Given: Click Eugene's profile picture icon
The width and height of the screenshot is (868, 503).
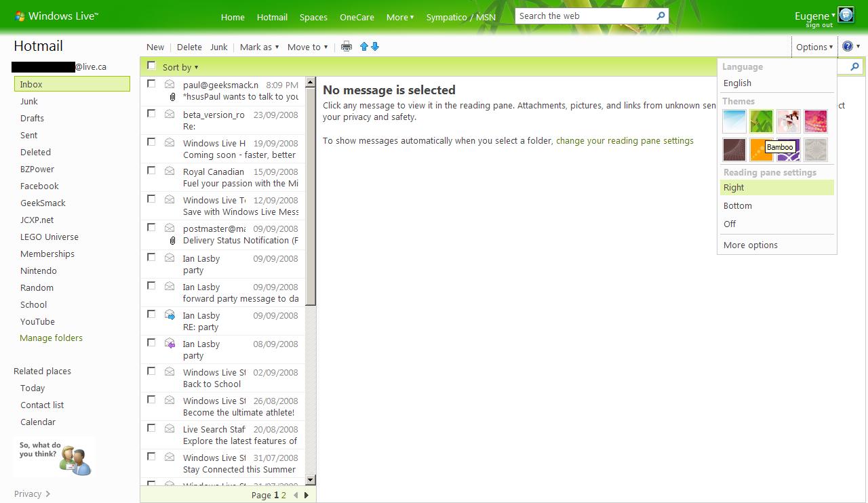Looking at the screenshot, I should click(846, 15).
